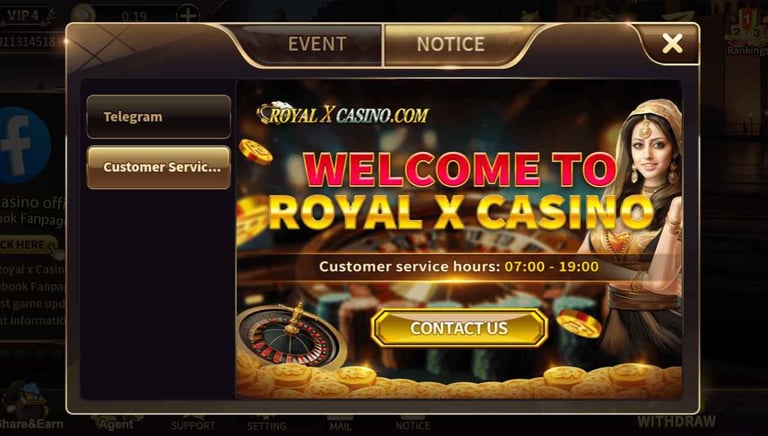This screenshot has height=436, width=768.
Task: Click the VIP4 badge
Action: pos(24,15)
